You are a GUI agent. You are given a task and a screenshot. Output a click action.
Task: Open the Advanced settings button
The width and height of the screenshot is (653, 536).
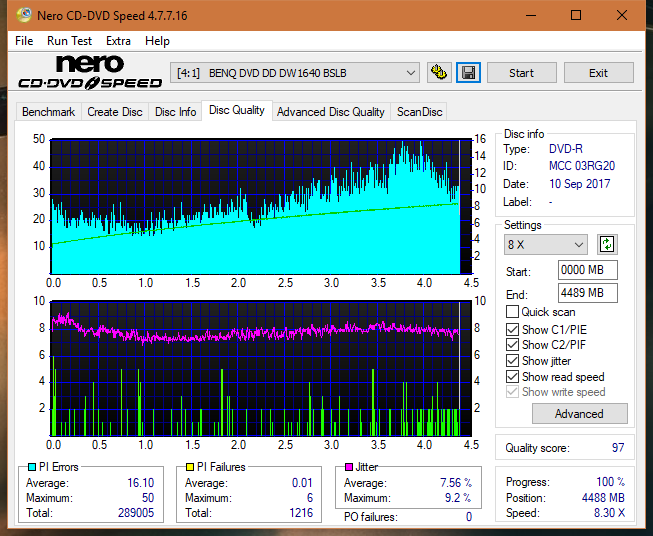(579, 414)
